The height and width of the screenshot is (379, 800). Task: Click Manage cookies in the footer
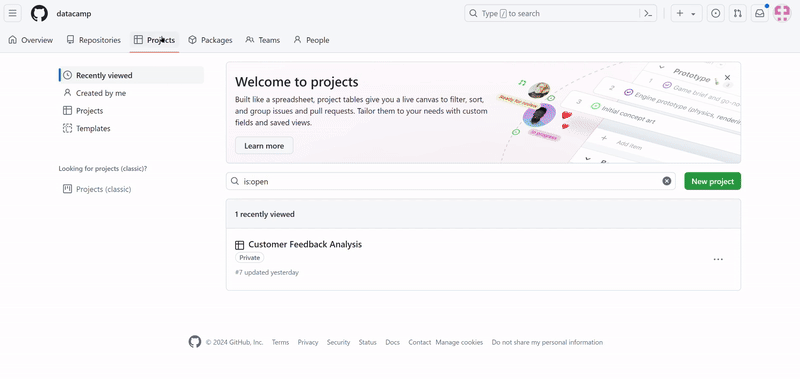[459, 342]
